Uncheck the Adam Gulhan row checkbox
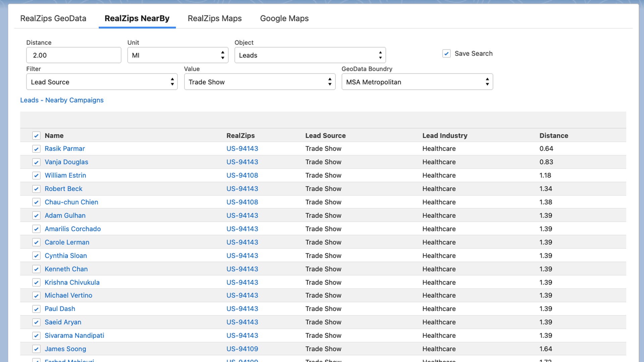 pyautogui.click(x=36, y=216)
